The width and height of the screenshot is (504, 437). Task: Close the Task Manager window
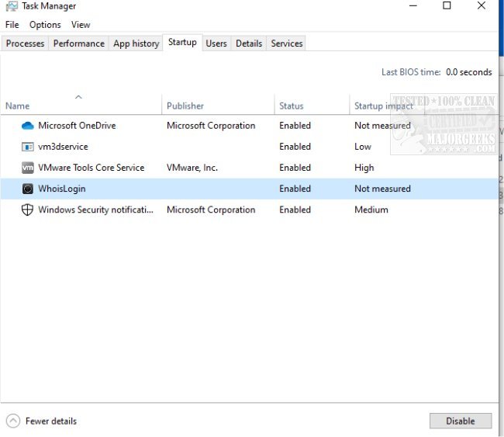(x=482, y=5)
